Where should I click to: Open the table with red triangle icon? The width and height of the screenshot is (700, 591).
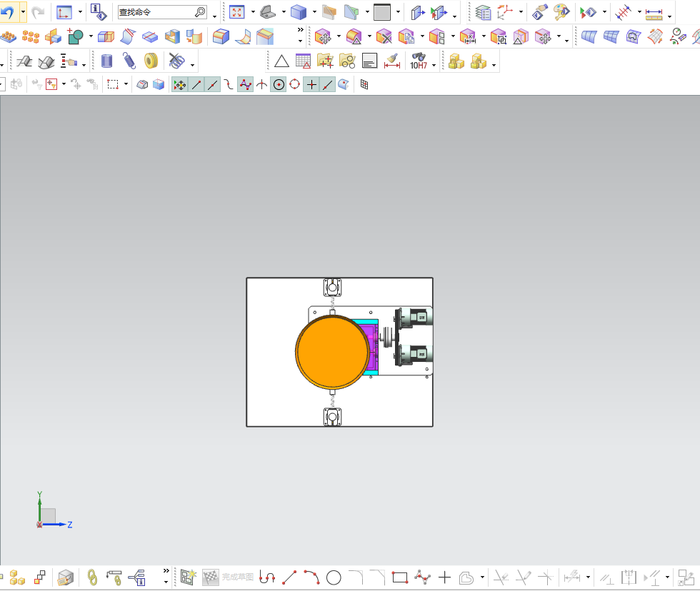tap(303, 61)
